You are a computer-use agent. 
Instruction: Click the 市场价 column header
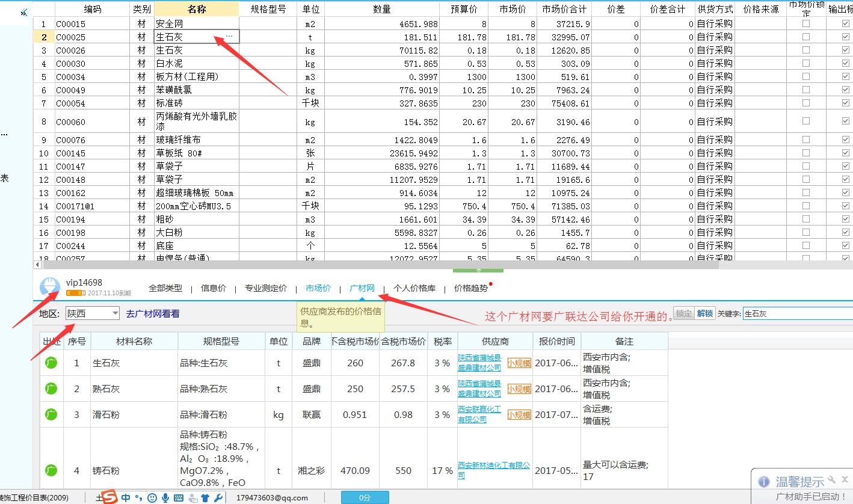[513, 9]
